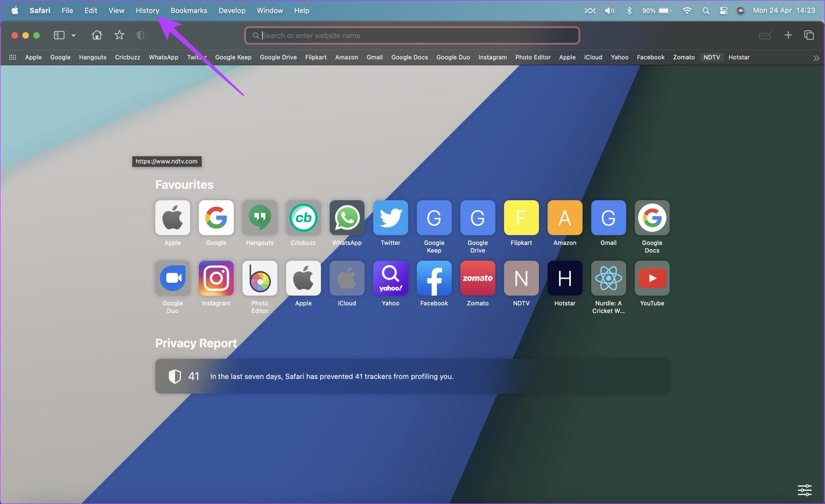Expand the sidebar button dropdown chevron
This screenshot has height=504, width=825.
tap(73, 35)
